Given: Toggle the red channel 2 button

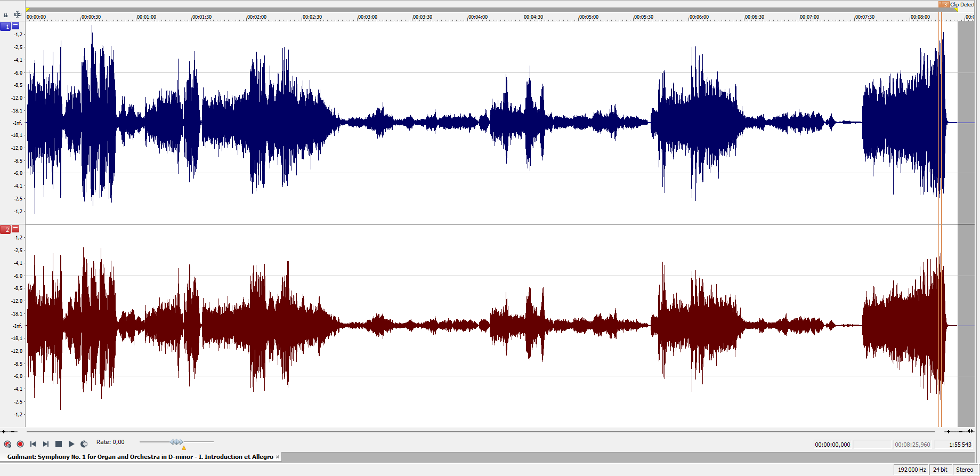Looking at the screenshot, I should 5,229.
